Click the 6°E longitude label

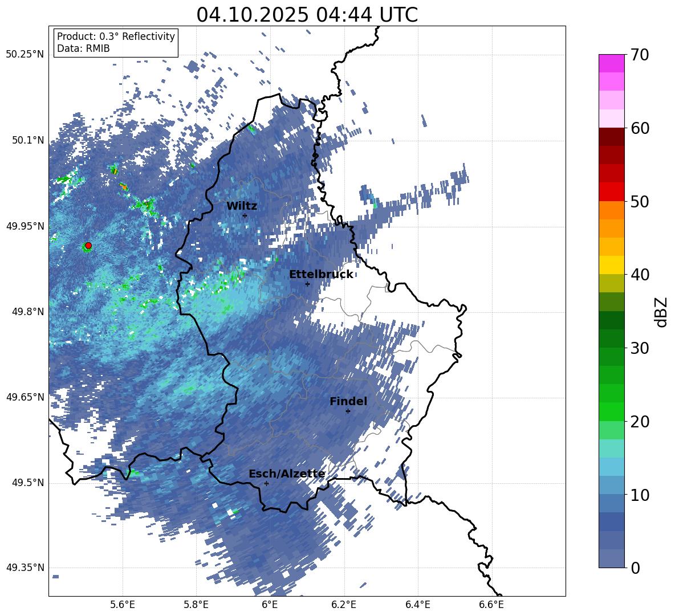click(270, 605)
